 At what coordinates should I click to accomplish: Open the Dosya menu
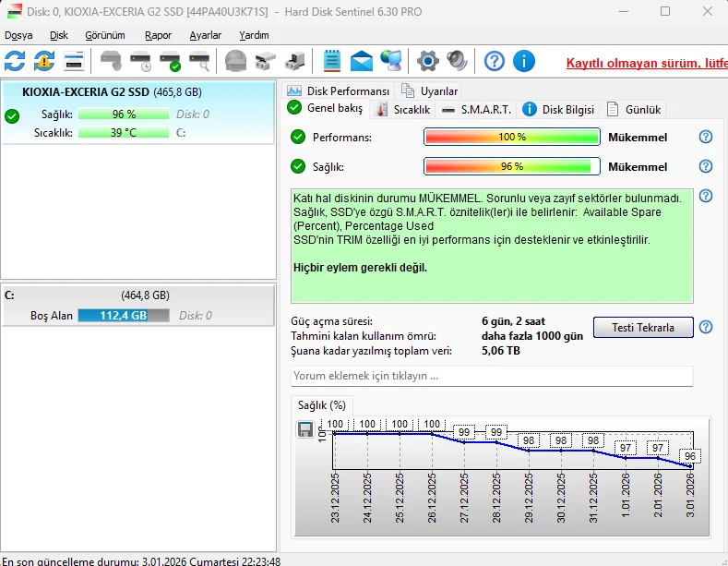pyautogui.click(x=18, y=35)
